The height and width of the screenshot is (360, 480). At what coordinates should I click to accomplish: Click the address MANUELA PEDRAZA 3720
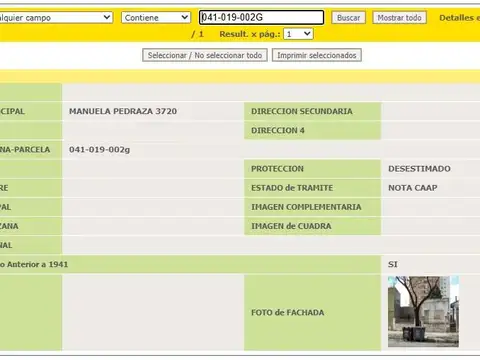(123, 111)
